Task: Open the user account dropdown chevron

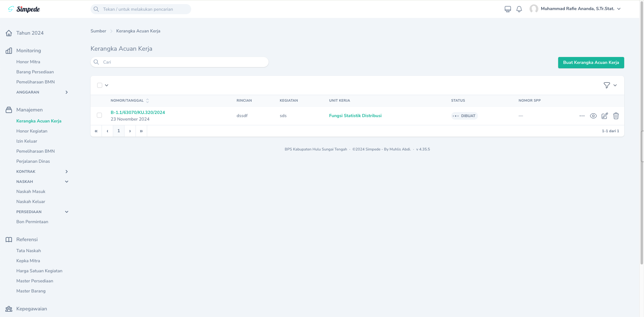Action: coord(619,9)
